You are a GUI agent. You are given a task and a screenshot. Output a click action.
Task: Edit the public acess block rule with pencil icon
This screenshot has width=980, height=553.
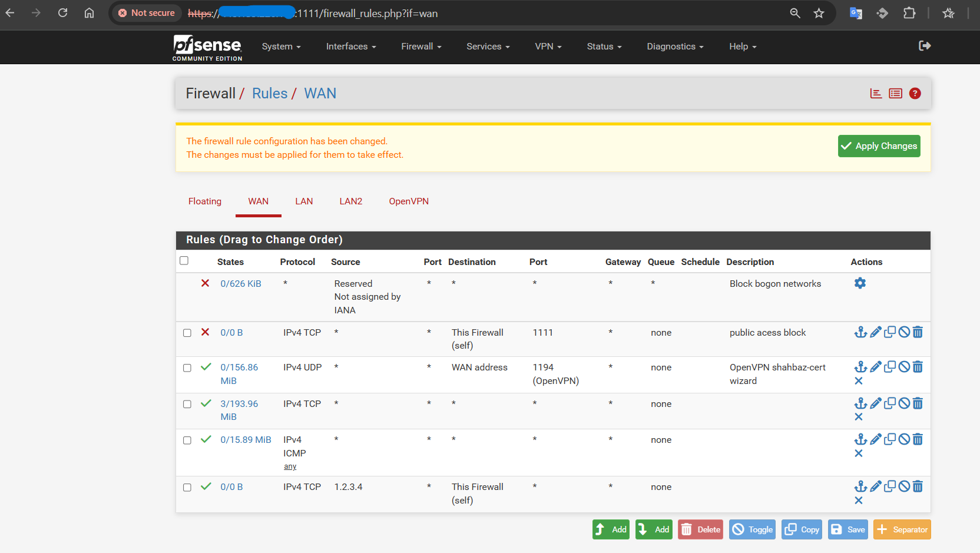(876, 332)
